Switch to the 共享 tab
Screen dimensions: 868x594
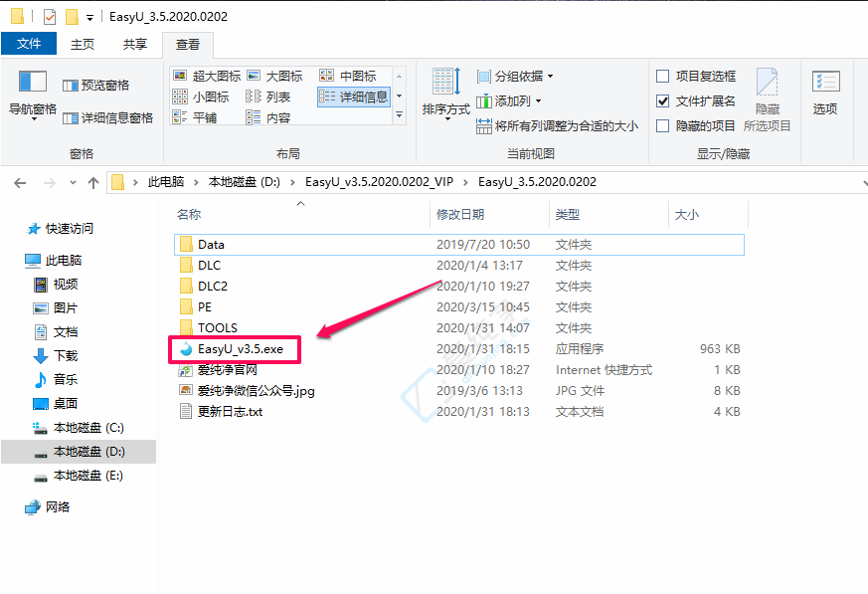[134, 44]
